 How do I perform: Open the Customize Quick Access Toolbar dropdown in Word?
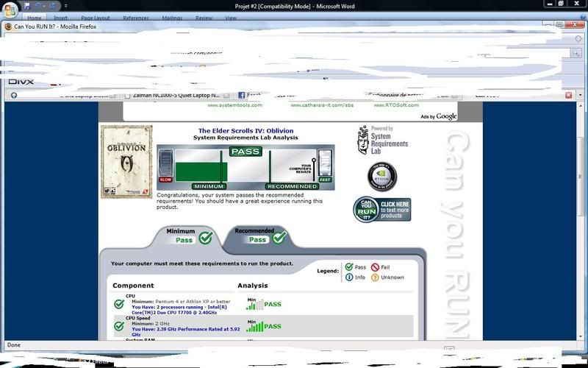(x=65, y=6)
